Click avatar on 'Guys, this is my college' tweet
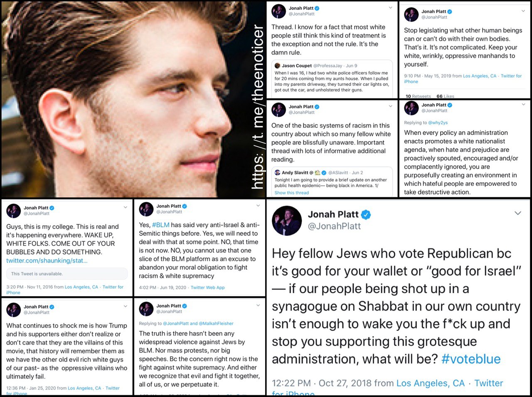Viewport: 532px width, 397px height. point(14,211)
